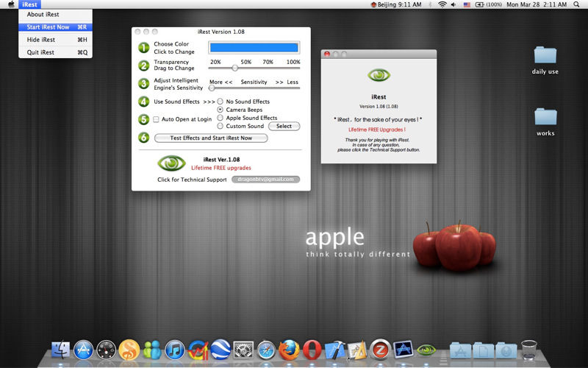Launch the ruler-and-pencil app in dock

(357, 350)
